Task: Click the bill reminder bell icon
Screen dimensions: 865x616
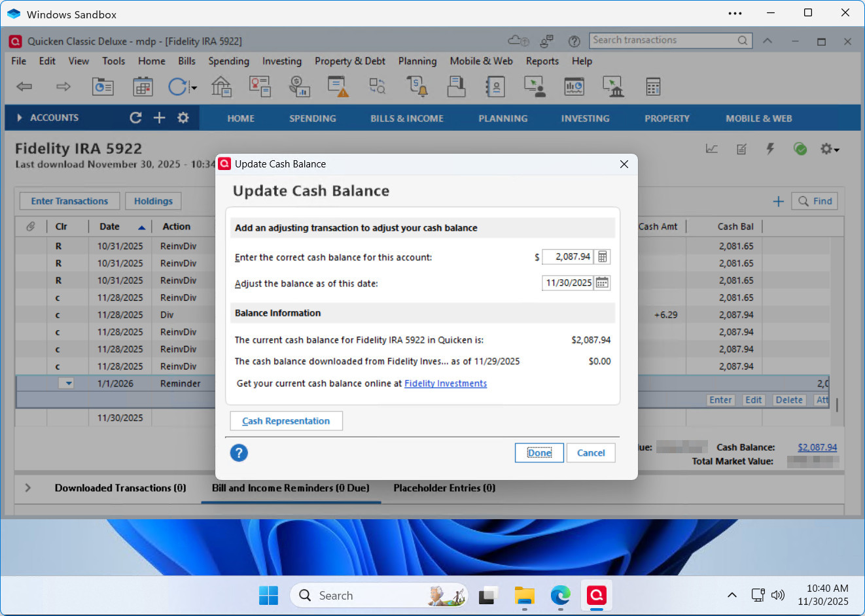Action: [417, 86]
